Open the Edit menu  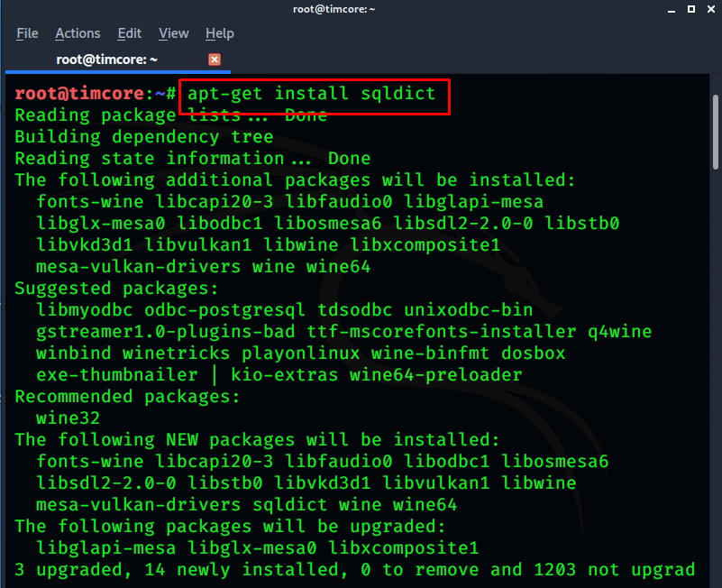130,33
